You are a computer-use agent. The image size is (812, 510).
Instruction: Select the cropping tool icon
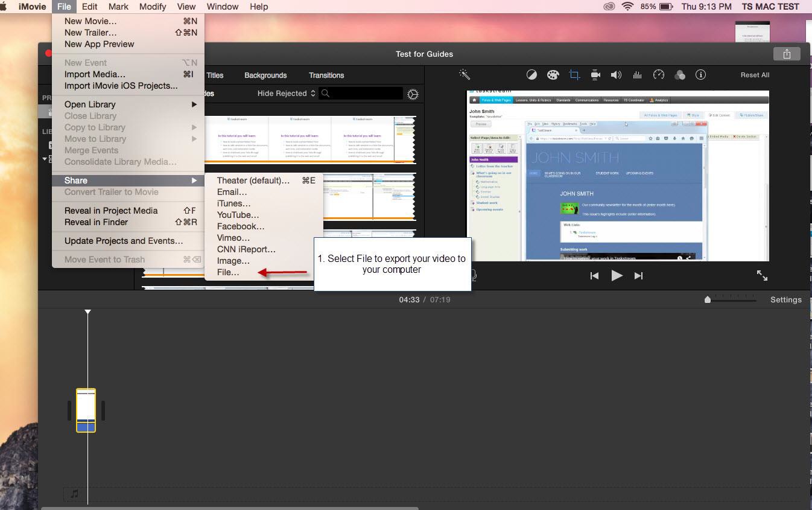click(x=574, y=75)
